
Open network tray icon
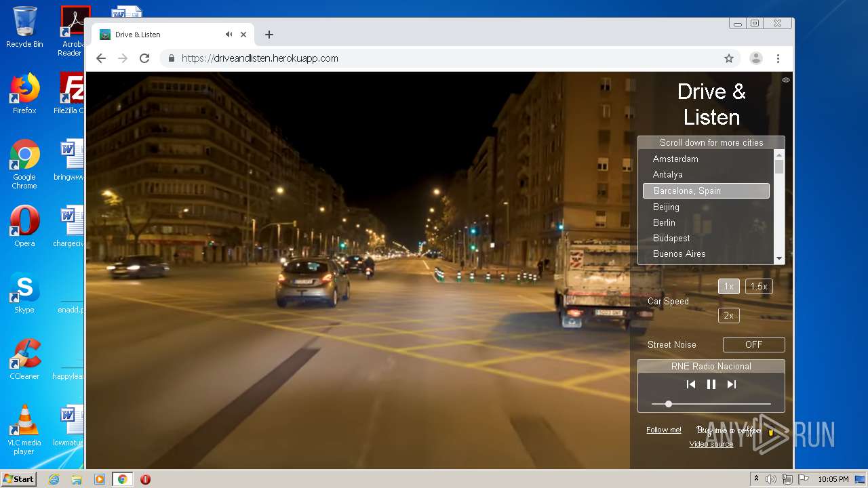click(x=787, y=479)
